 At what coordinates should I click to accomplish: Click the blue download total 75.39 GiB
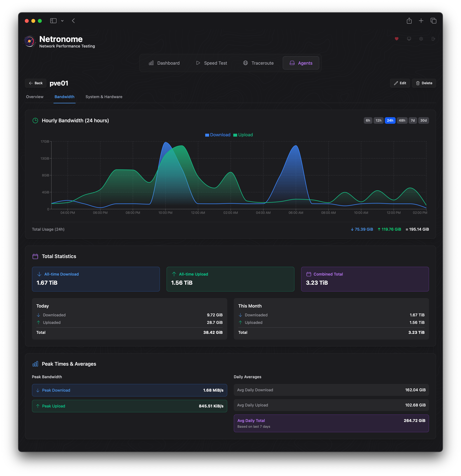pyautogui.click(x=362, y=229)
